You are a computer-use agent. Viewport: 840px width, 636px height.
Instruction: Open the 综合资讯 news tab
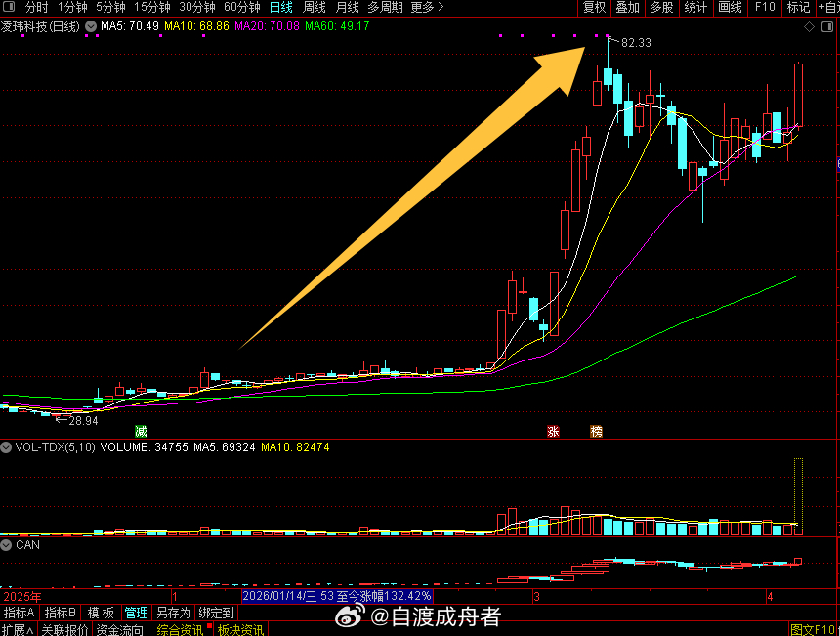click(180, 629)
